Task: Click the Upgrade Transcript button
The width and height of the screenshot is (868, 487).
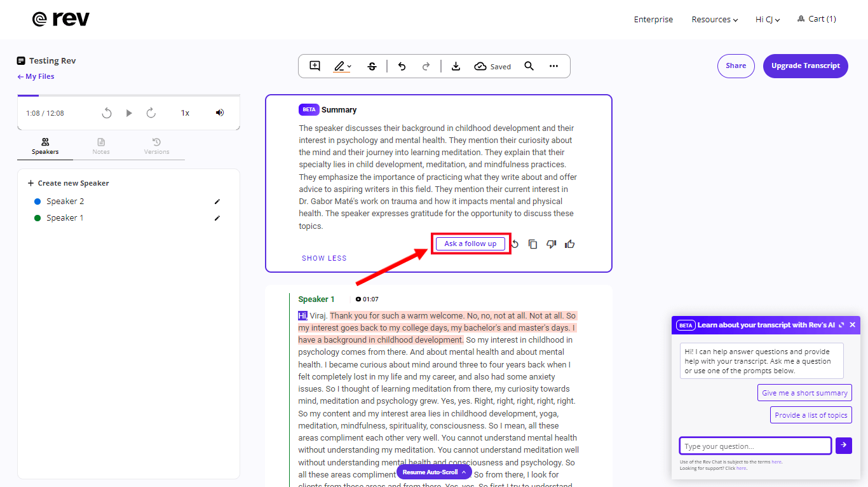Action: [x=805, y=65]
